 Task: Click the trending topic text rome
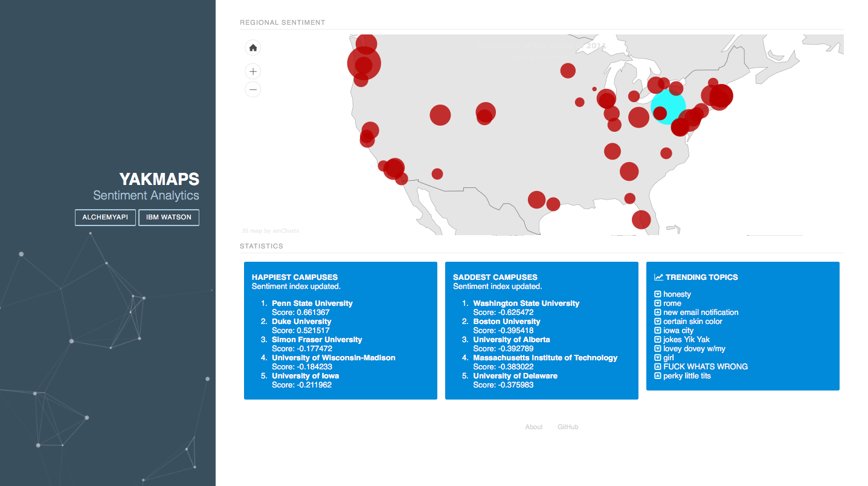click(672, 303)
